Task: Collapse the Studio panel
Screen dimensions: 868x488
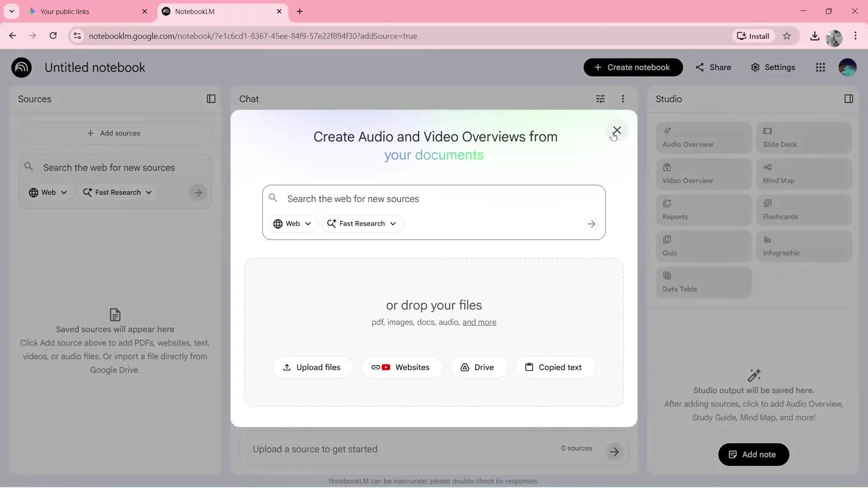Action: pos(849,99)
